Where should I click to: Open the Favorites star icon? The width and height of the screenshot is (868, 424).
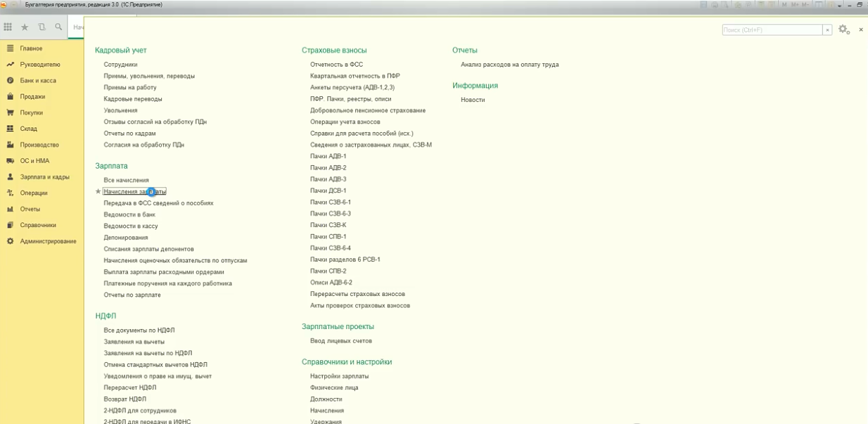[x=25, y=27]
